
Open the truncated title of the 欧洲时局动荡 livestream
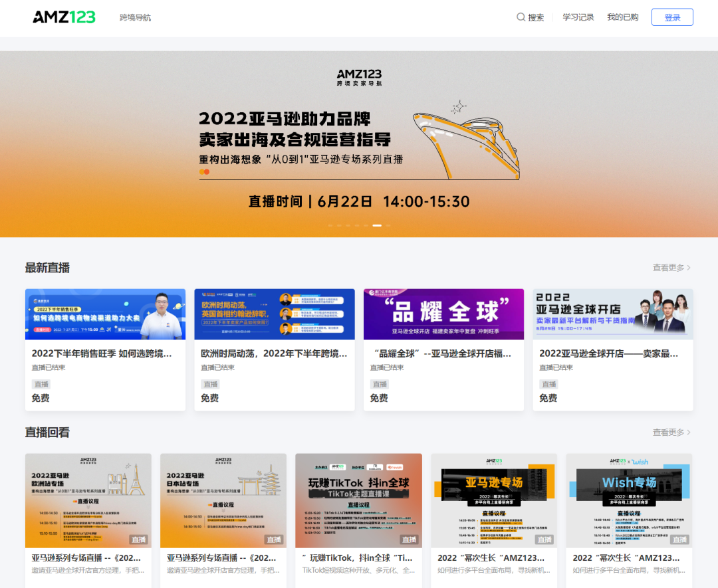(x=274, y=353)
